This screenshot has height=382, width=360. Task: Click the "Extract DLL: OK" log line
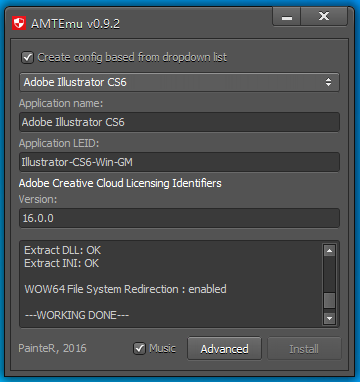[62, 250]
